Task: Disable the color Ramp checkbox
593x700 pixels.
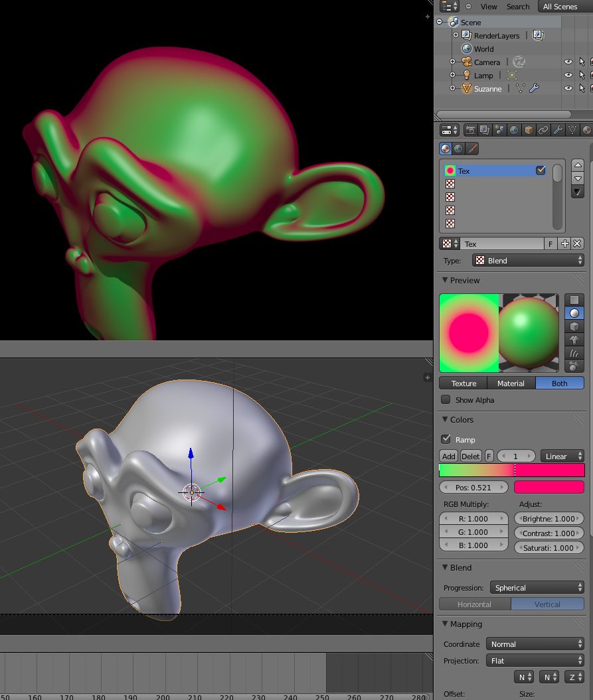Action: pyautogui.click(x=446, y=439)
